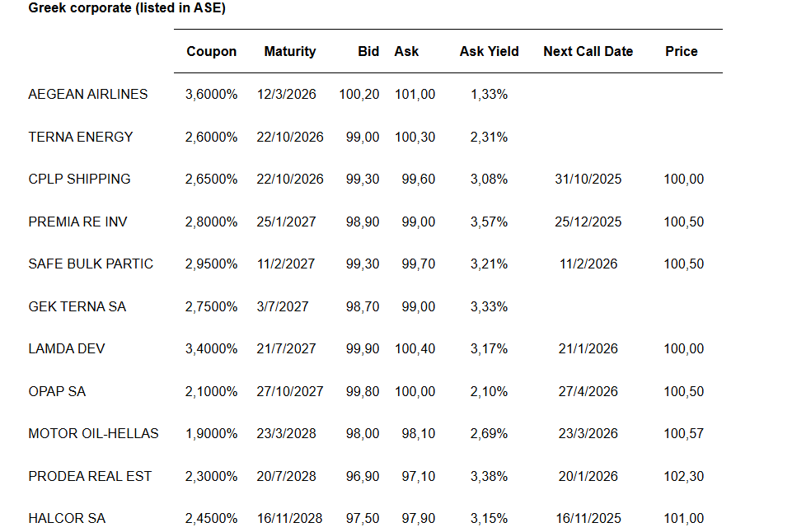Select the AEGEAN AIRLINES row name

88,94
